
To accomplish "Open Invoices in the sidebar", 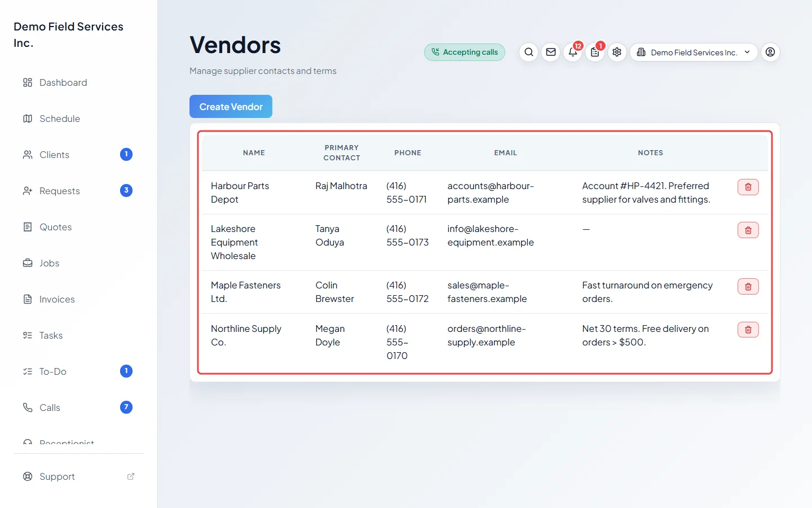I will (x=79, y=299).
